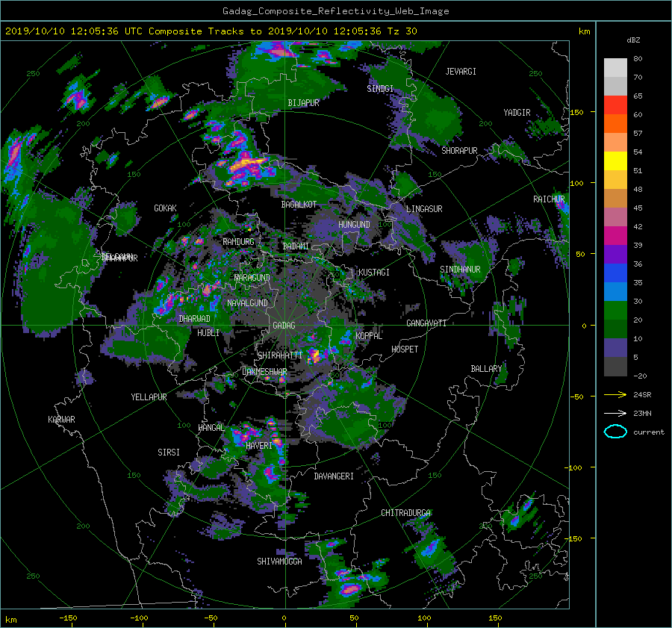
Task: Click the SHIRAHATTI city label
Action: (x=280, y=355)
